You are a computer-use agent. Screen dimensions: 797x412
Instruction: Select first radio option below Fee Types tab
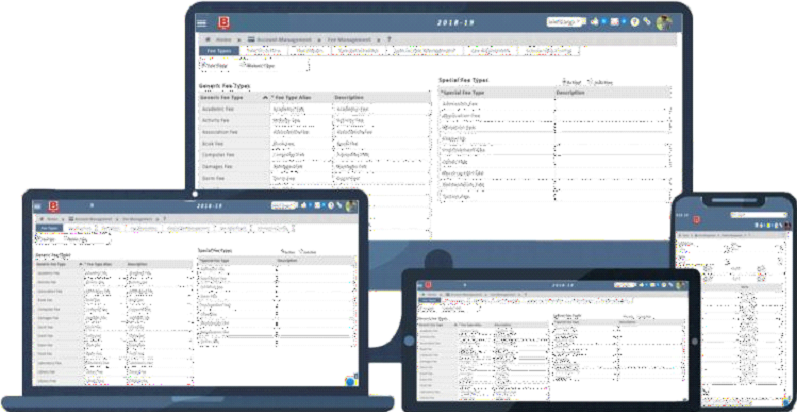click(x=203, y=64)
